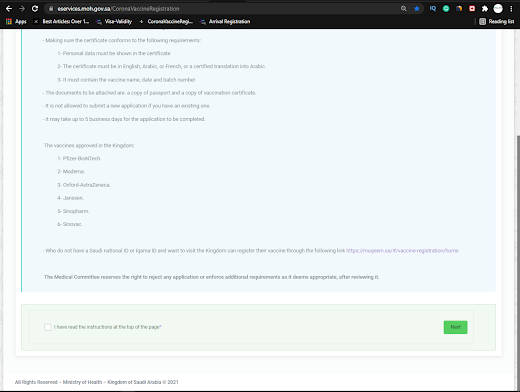
Task: Open the Visa-Validity bookmark
Action: click(x=114, y=22)
